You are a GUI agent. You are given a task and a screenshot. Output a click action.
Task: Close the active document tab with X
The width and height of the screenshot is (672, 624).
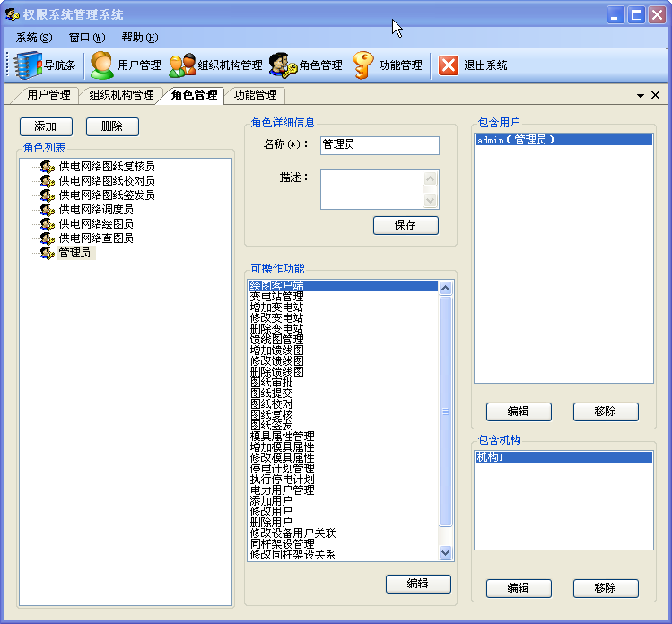coord(655,95)
